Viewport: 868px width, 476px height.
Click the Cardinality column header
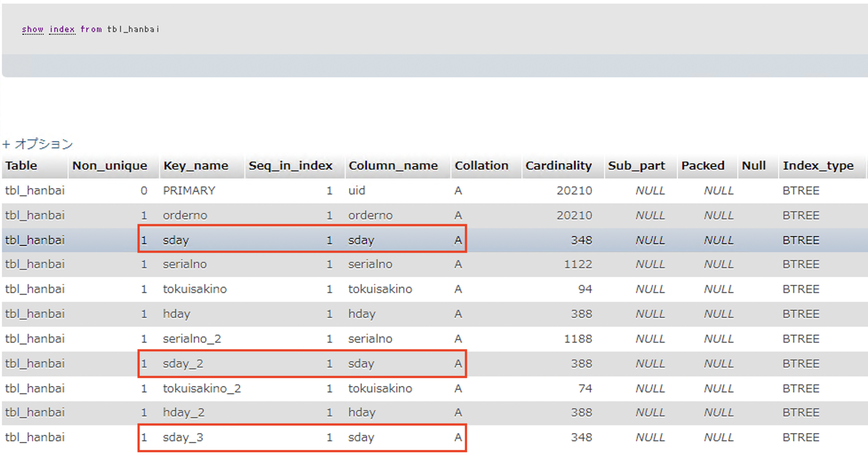pos(558,166)
